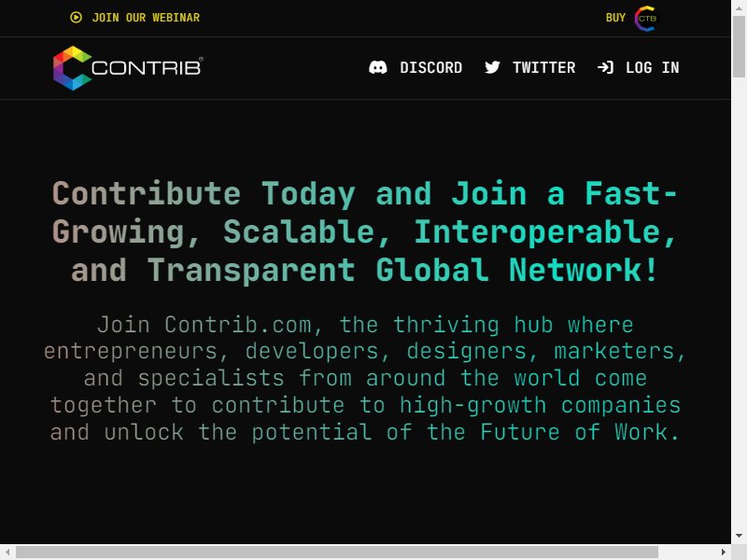The image size is (747, 560).
Task: Click the Discord icon
Action: (378, 67)
